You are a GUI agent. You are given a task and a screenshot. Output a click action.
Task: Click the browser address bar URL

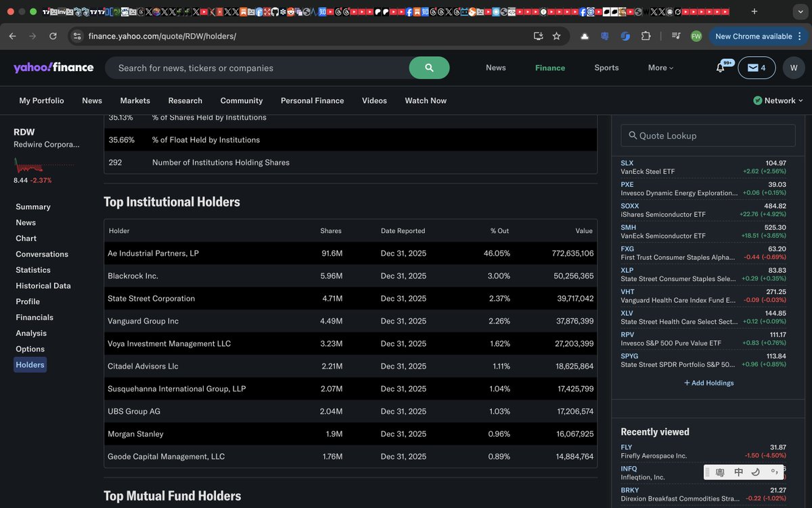(162, 36)
